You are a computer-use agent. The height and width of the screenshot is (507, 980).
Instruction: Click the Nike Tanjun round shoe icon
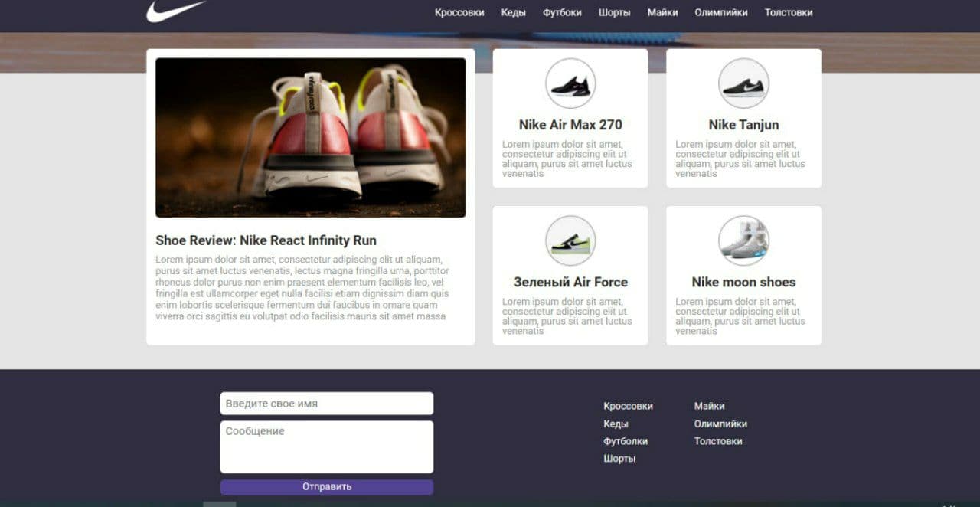(x=743, y=83)
